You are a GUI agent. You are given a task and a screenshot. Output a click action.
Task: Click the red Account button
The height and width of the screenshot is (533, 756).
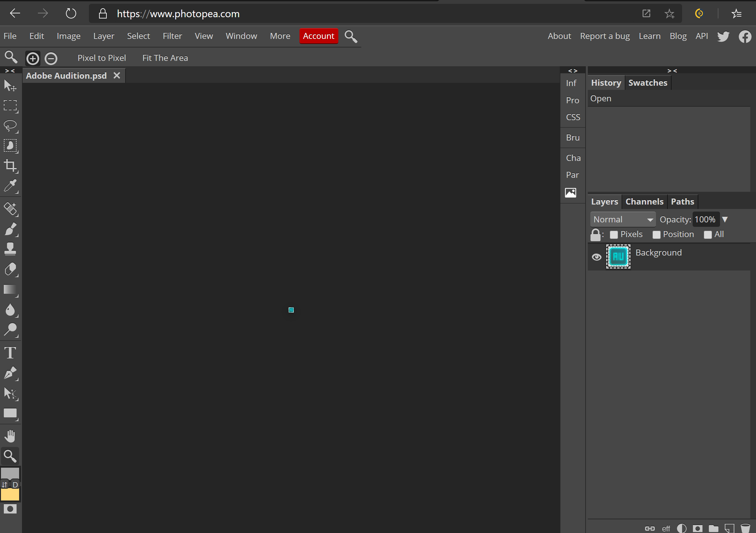318,36
